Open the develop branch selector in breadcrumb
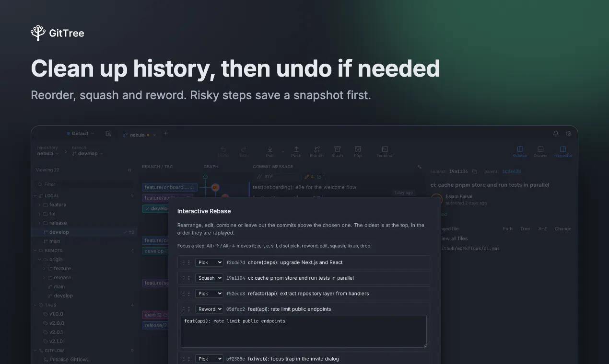The height and width of the screenshot is (364, 609). [87, 154]
